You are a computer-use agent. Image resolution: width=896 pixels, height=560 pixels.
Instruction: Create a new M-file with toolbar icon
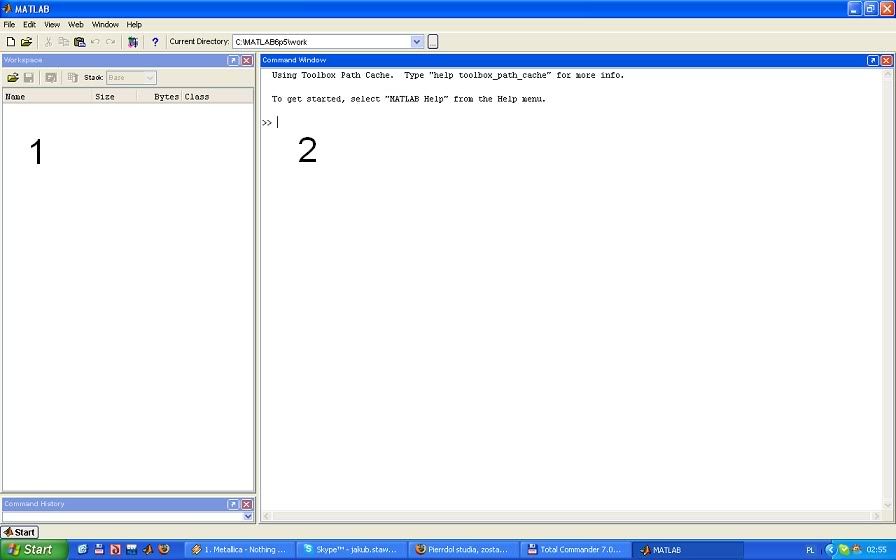[x=10, y=42]
